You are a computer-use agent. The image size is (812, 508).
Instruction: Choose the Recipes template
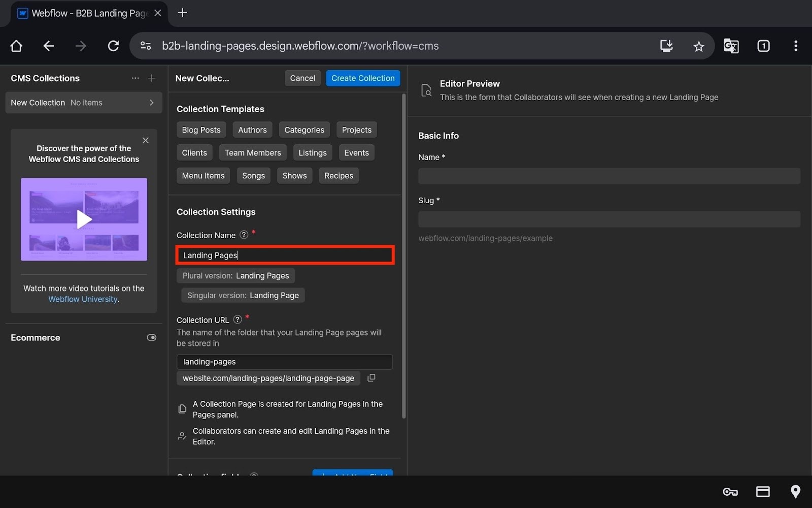(x=339, y=176)
